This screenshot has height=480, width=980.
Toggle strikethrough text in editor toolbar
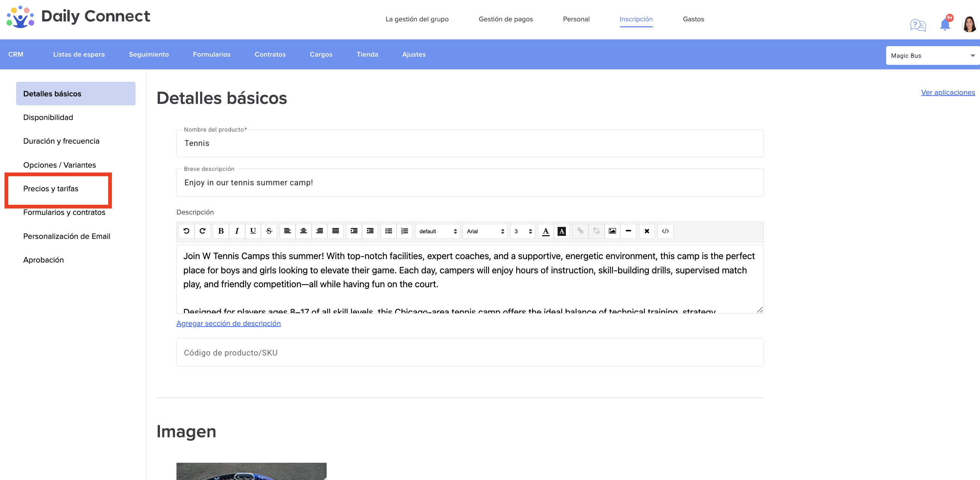coord(269,231)
